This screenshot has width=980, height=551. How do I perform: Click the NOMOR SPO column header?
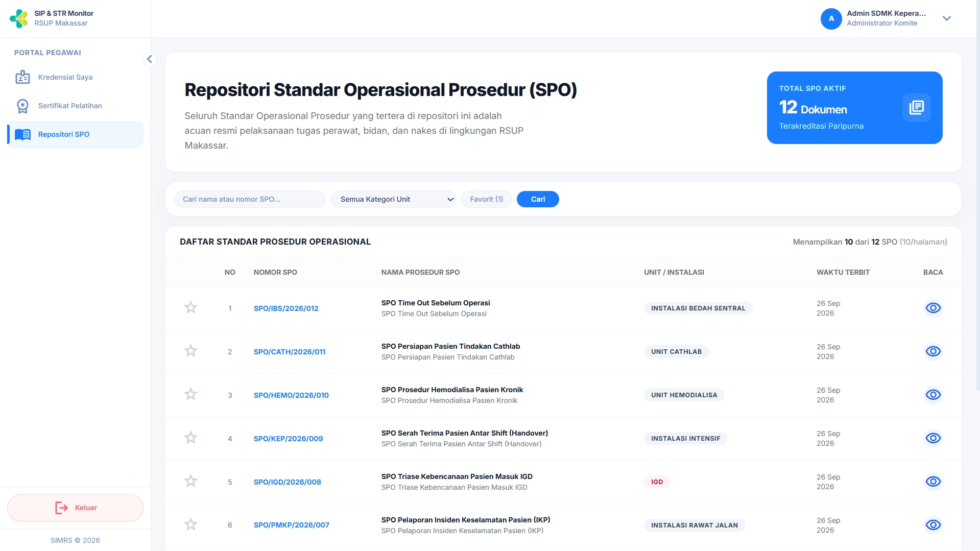[x=275, y=272]
